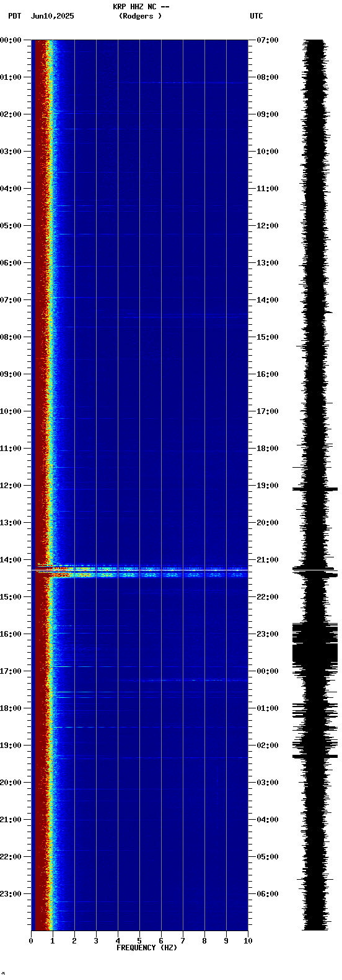Click the 'PDT' timezone label

(x=14, y=16)
